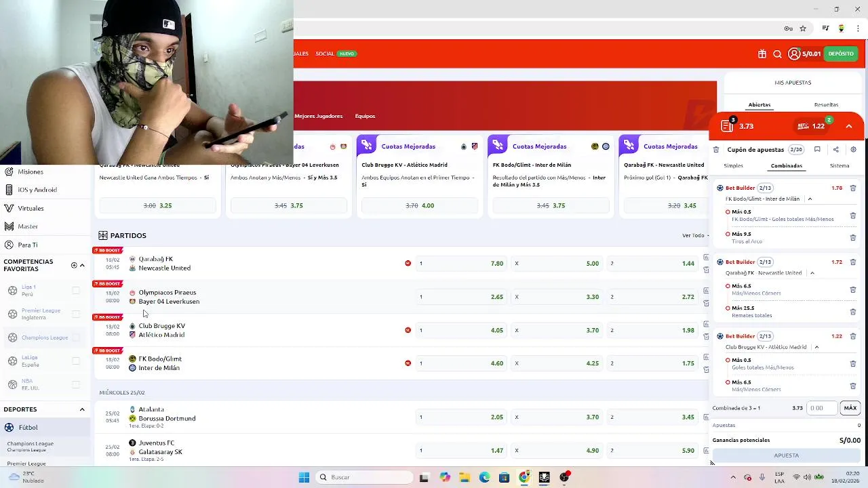Open the browser three-dot menu

(x=858, y=28)
